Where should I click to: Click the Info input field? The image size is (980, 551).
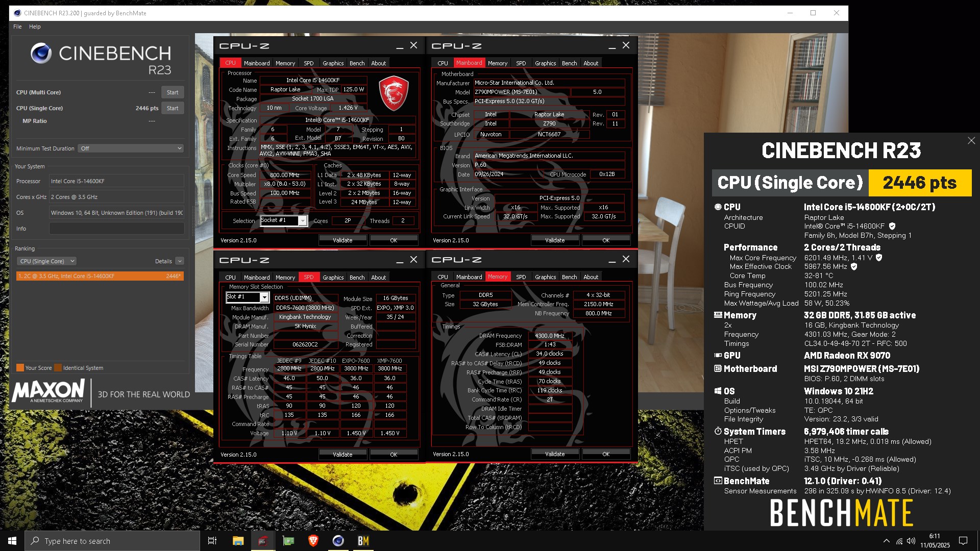coord(116,229)
